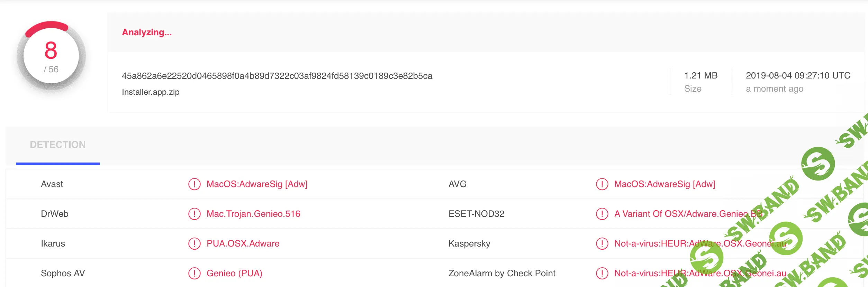This screenshot has width=868, height=287.
Task: Click the 2019-08-04 09:27:10 UTC timestamp
Action: point(798,76)
